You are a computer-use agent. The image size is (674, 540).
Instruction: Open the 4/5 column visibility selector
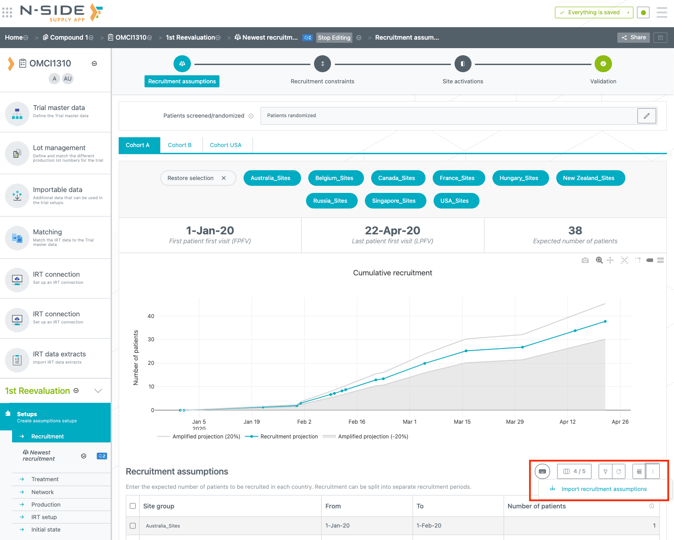coord(575,471)
